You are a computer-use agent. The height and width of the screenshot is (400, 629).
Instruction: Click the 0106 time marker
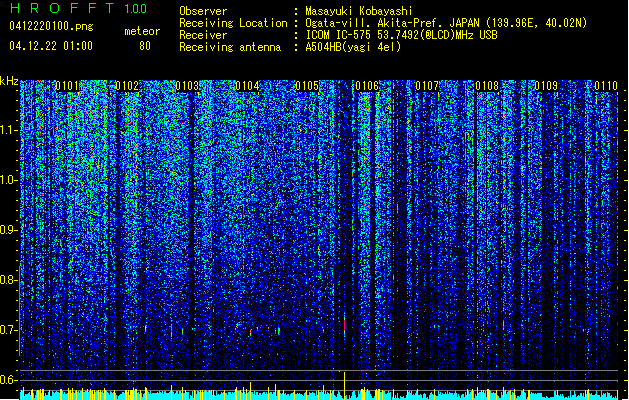[x=367, y=86]
